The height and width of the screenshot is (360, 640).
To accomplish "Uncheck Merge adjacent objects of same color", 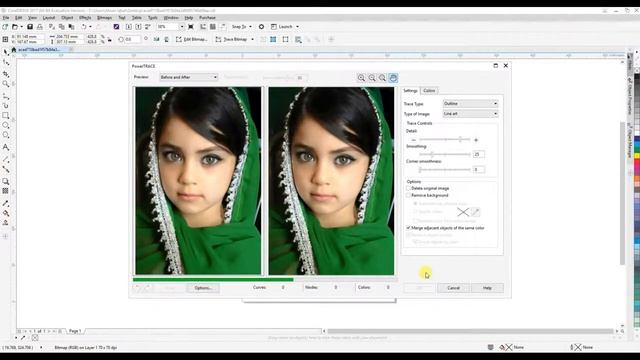I will [x=408, y=228].
